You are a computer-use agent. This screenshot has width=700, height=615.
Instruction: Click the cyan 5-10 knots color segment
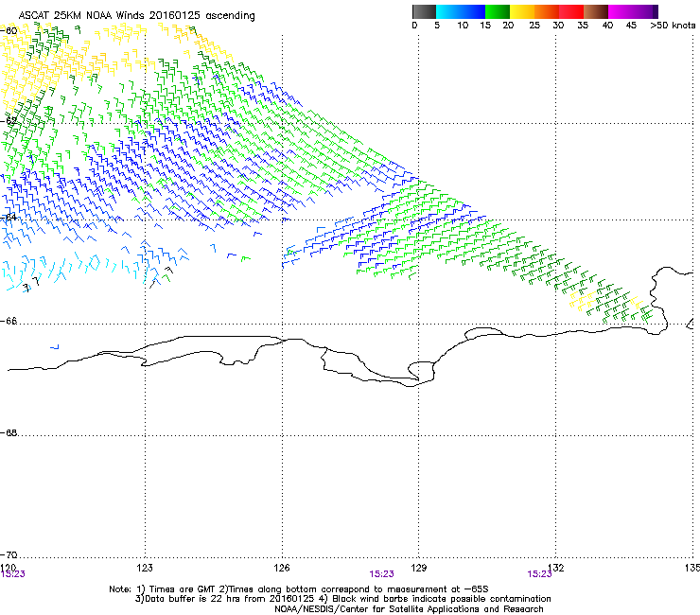coord(448,11)
